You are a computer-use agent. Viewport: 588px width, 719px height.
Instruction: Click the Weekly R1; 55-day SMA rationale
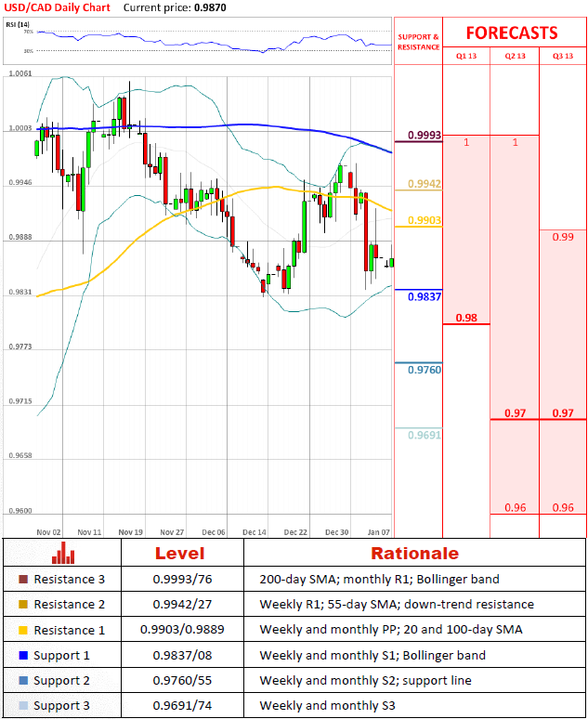tap(397, 605)
